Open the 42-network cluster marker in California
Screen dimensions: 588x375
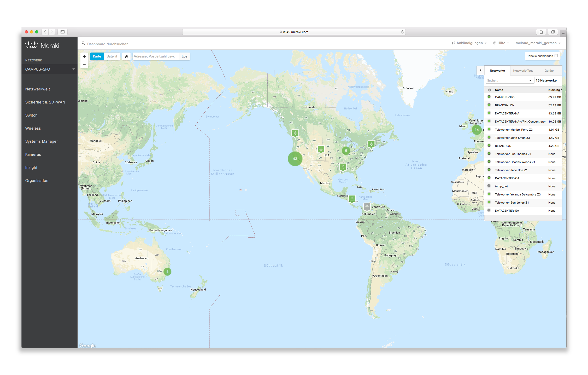pos(295,159)
